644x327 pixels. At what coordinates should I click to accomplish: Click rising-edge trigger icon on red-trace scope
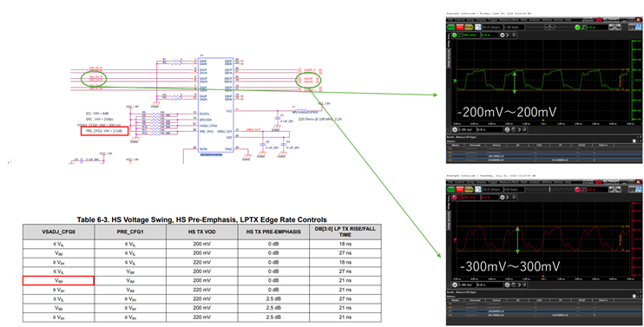583,190
